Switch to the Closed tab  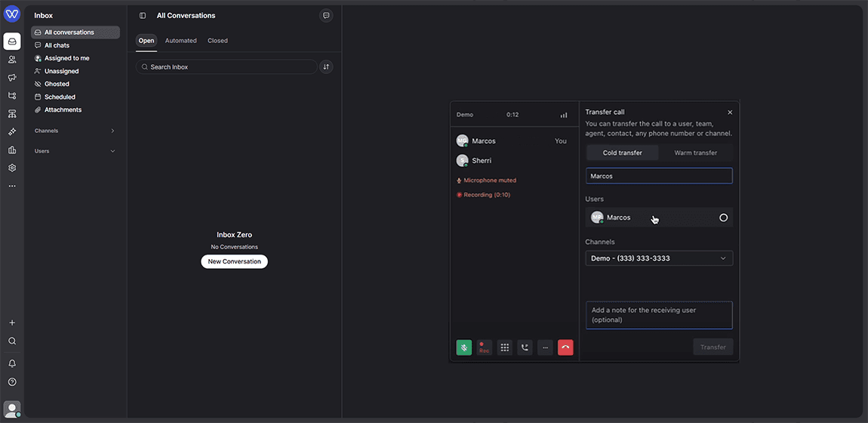coord(217,41)
